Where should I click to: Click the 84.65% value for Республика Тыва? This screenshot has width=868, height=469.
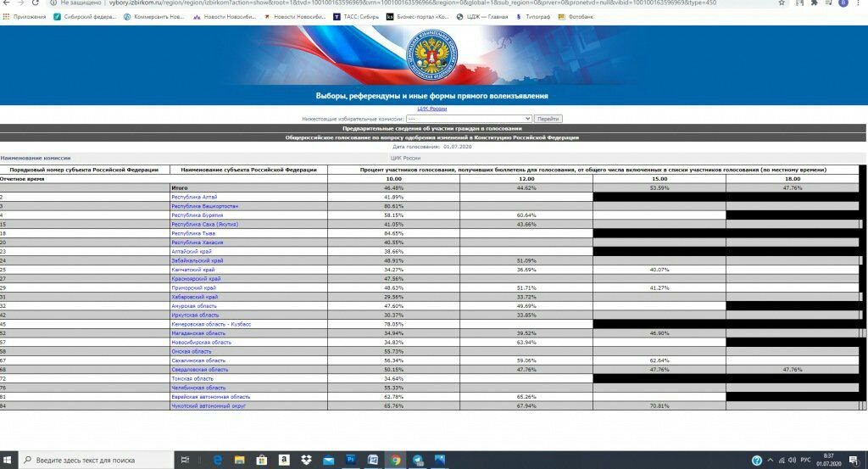tap(393, 234)
